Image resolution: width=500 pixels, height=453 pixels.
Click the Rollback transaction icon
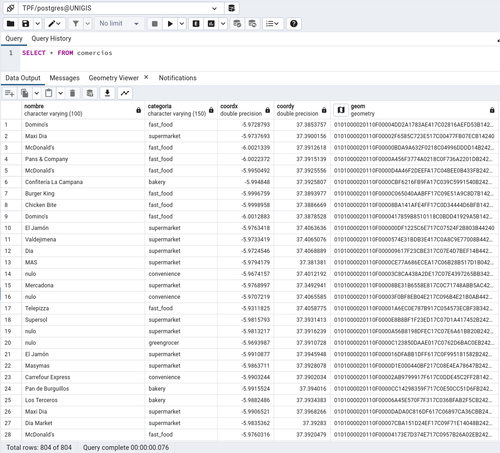(252, 24)
